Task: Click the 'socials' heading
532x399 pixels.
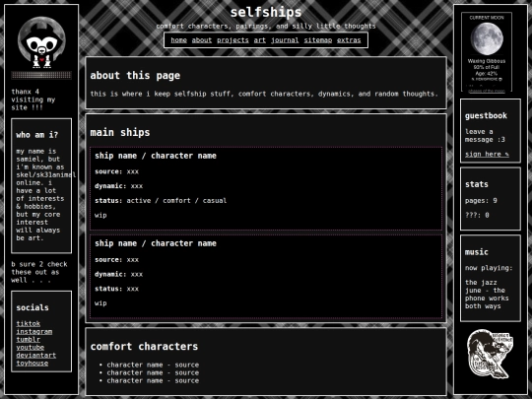Action: pyautogui.click(x=33, y=307)
